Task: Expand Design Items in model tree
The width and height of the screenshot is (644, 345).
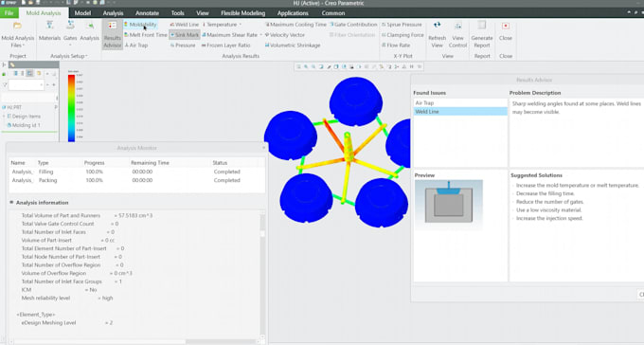Action: point(5,117)
